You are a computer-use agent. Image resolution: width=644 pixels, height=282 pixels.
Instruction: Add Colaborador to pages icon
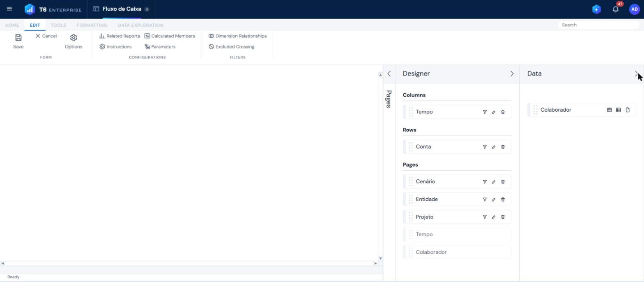628,110
